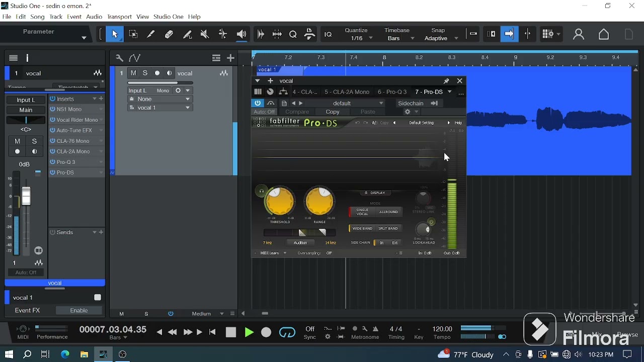Select Single Vocal mode in Pro-DS

(x=362, y=212)
